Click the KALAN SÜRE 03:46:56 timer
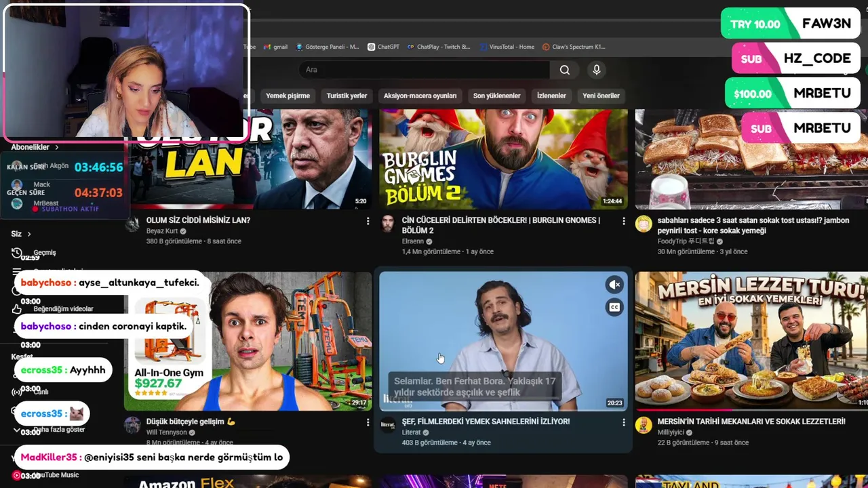This screenshot has height=488, width=868. pos(65,167)
